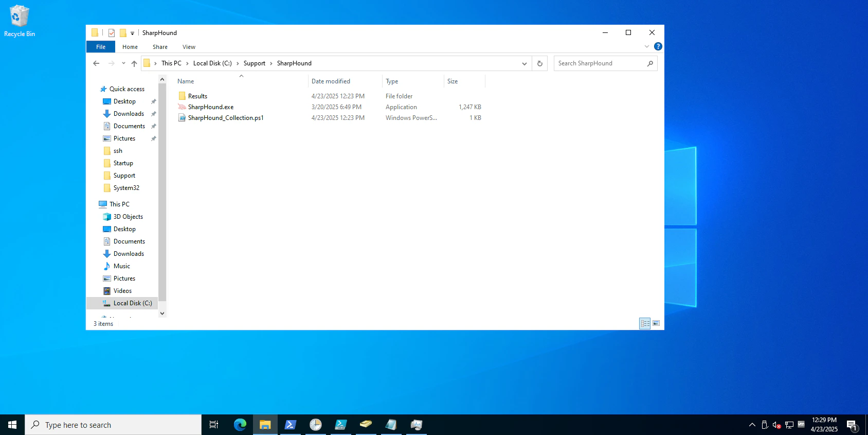Open pinned Desktop under Quick access

[x=124, y=101]
